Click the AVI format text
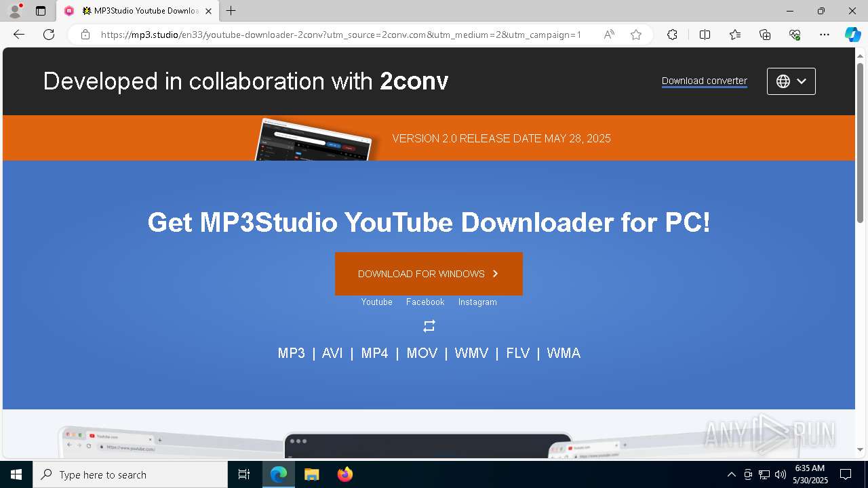Image resolution: width=868 pixels, height=488 pixels. click(x=332, y=353)
